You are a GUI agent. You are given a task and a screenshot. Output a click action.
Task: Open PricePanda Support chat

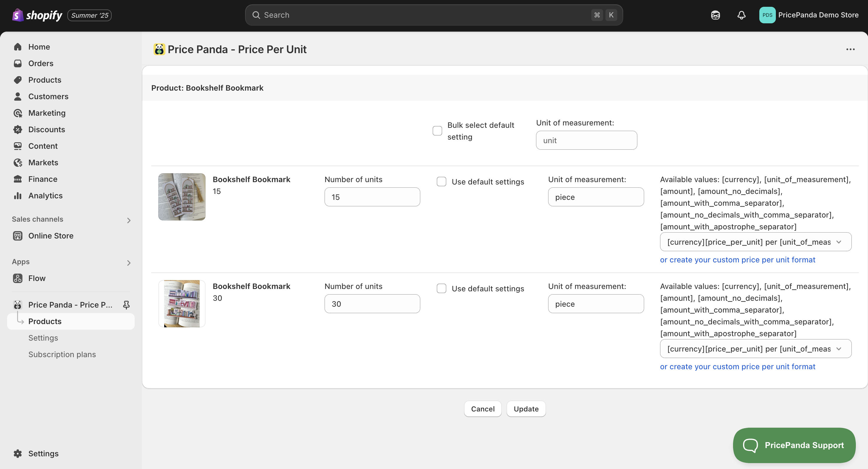coord(794,445)
